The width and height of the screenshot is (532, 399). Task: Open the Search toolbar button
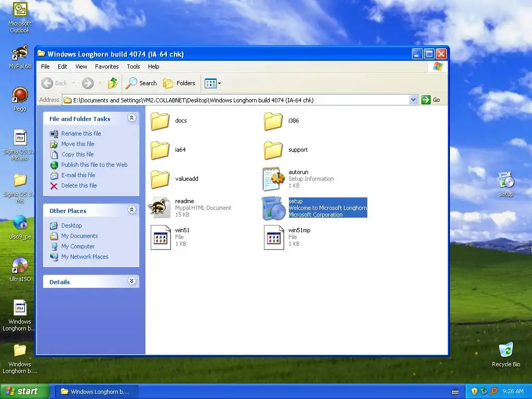click(141, 83)
